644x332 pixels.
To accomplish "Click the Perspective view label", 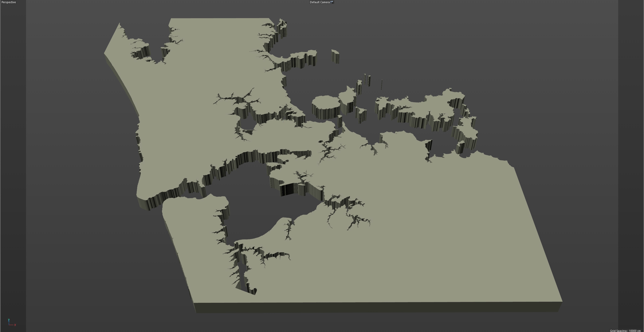I will (9, 2).
